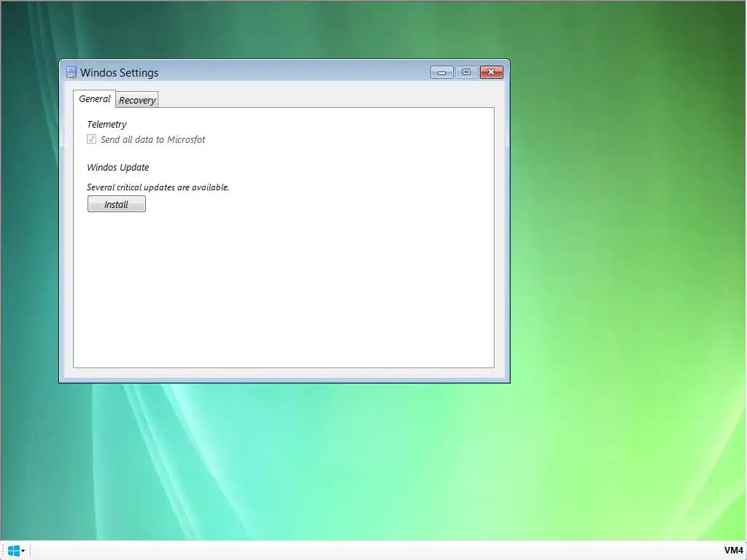Minimize the Windos Settings window
This screenshot has height=560, width=747.
click(x=441, y=72)
